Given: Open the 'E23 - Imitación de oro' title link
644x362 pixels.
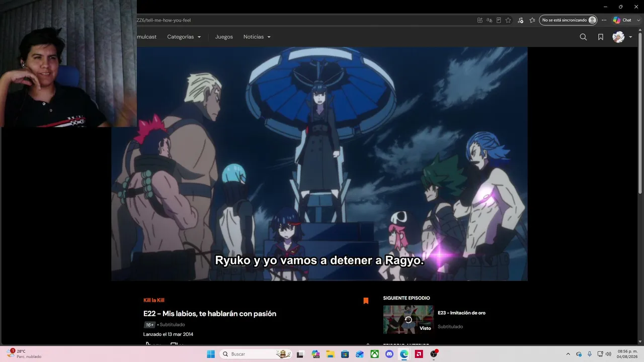Looking at the screenshot, I should pyautogui.click(x=461, y=313).
